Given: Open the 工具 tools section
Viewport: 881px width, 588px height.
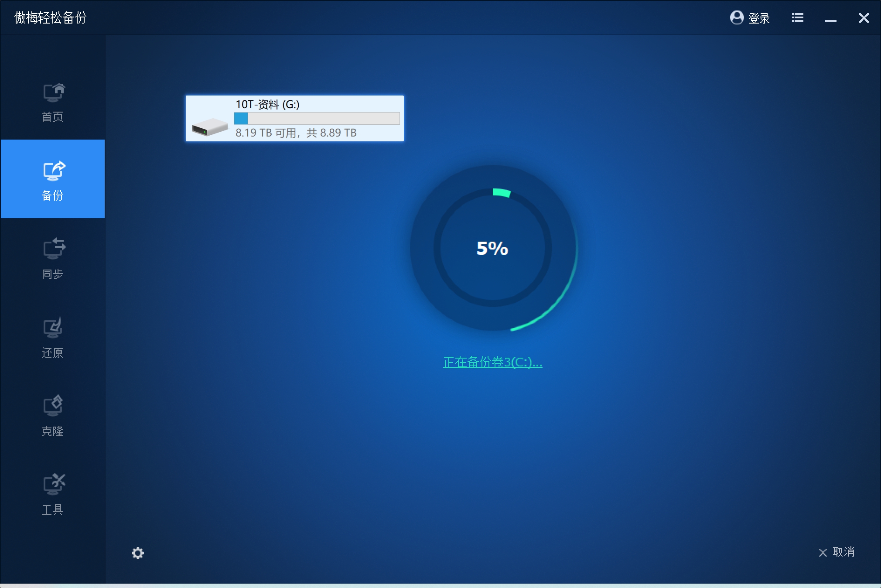Looking at the screenshot, I should [52, 494].
